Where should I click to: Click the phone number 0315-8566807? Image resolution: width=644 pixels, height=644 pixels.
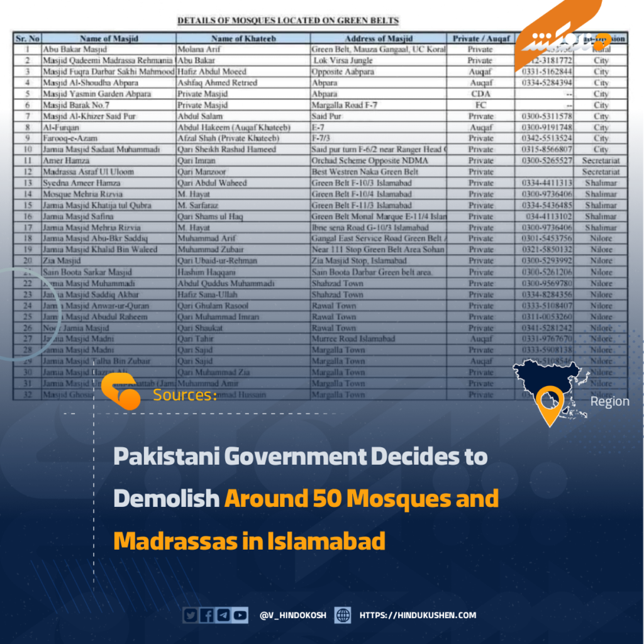point(547,149)
